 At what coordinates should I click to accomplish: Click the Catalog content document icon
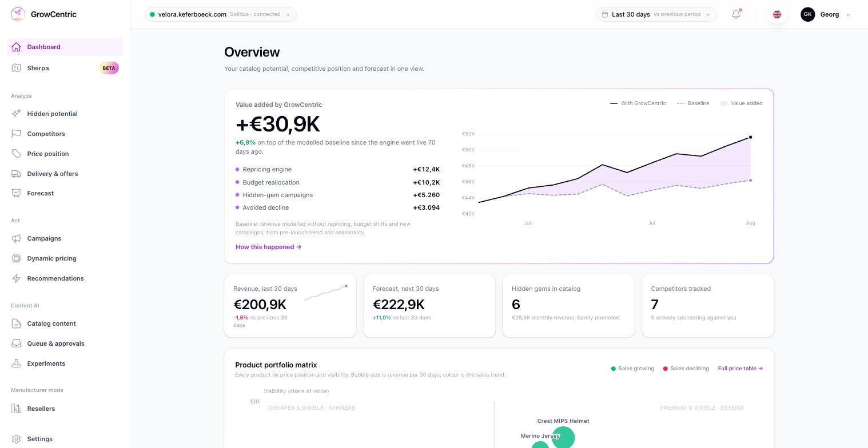coord(16,323)
